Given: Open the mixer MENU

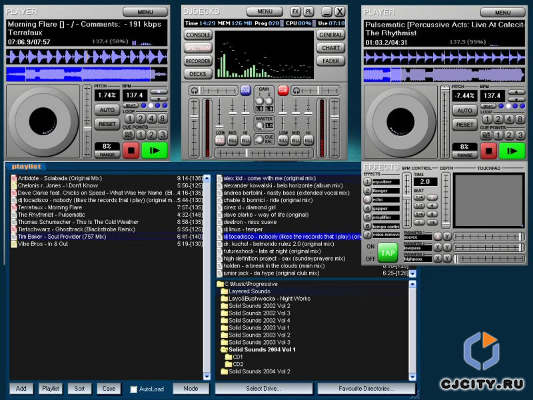Looking at the screenshot, I should point(264,12).
